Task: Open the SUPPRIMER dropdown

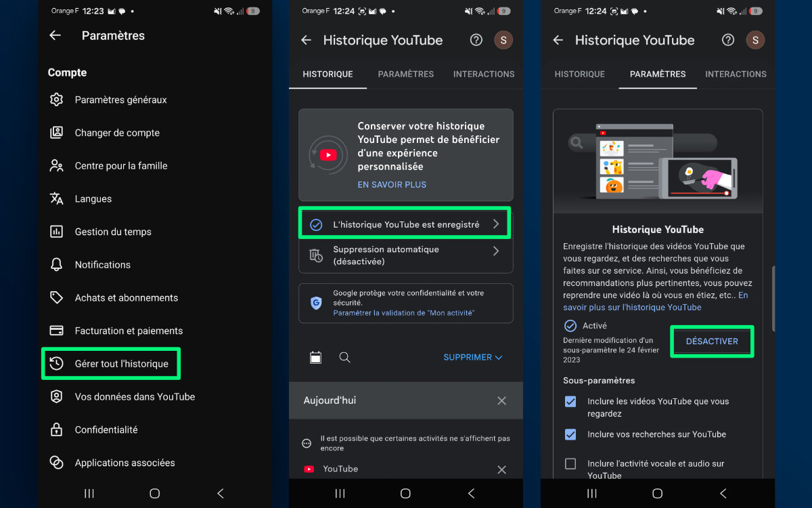Action: coord(473,357)
